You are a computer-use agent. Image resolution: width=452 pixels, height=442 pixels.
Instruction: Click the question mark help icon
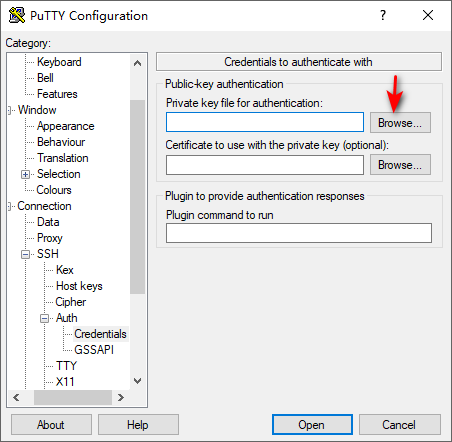[383, 15]
